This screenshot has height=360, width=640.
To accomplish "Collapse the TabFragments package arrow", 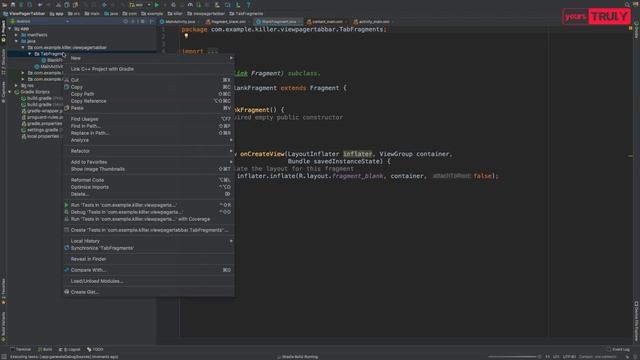I will click(x=29, y=54).
